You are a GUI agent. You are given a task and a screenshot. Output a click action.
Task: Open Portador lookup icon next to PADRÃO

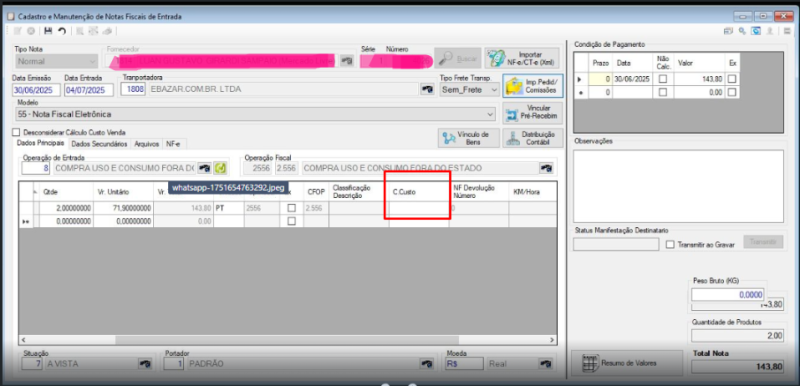tap(427, 364)
